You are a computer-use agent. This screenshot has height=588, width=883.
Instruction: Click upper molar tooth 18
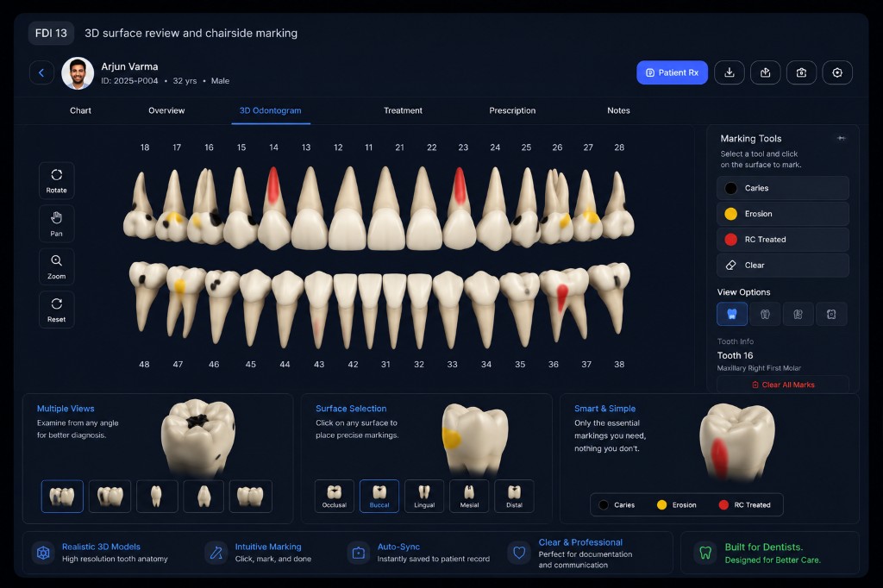click(140, 205)
